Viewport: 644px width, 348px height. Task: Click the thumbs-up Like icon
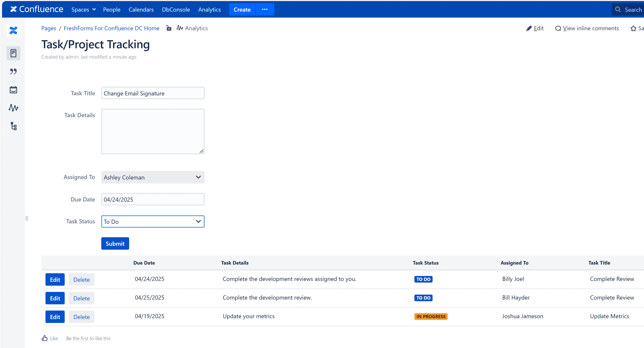pos(45,338)
